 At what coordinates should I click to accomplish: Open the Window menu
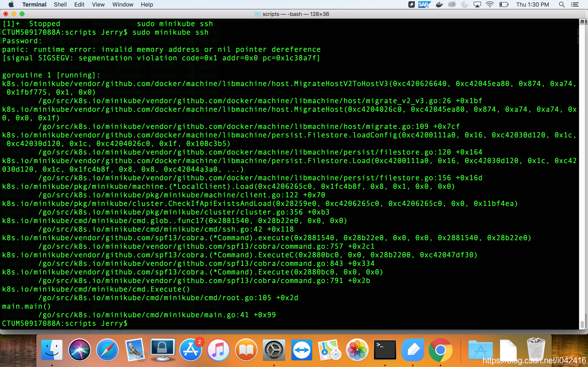point(122,5)
